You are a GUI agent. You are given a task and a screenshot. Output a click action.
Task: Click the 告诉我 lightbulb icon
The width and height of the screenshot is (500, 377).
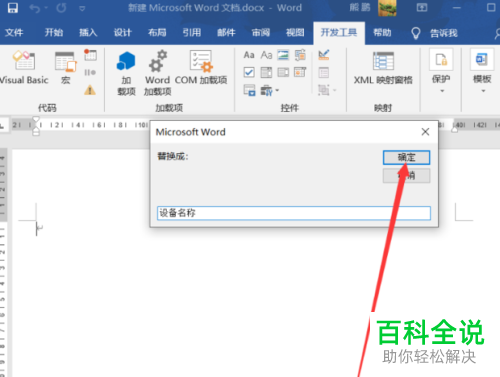[415, 33]
